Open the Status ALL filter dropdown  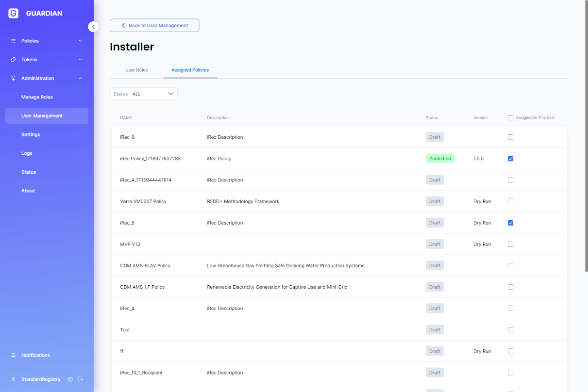[x=144, y=94]
